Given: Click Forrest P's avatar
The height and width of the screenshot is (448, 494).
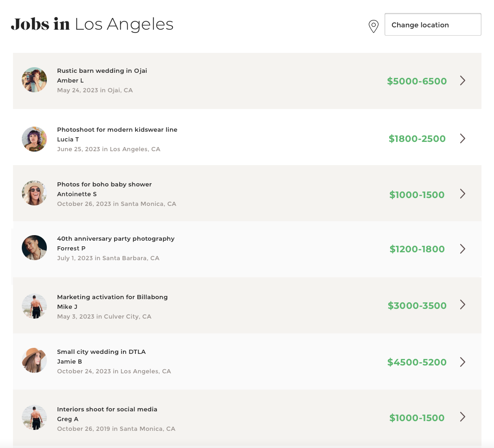Looking at the screenshot, I should point(34,248).
